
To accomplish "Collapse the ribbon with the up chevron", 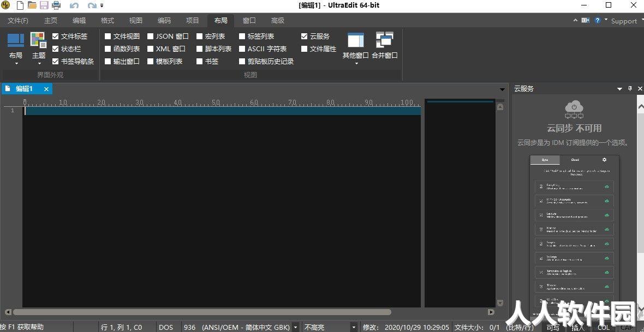I will [575, 20].
